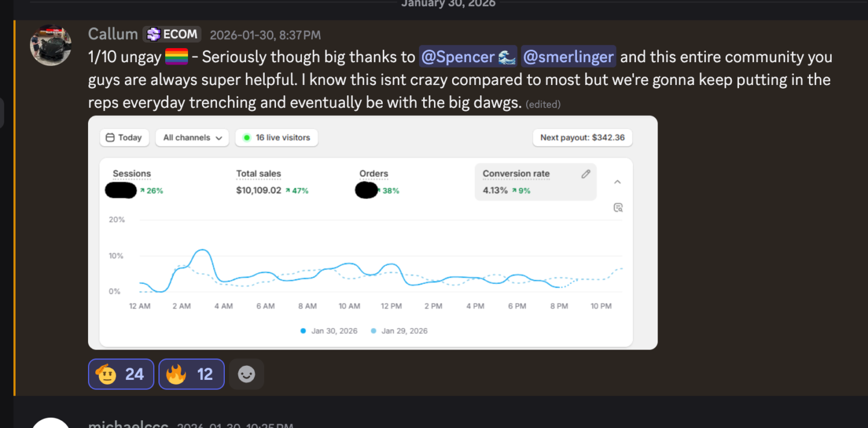
Task: Click the chart explore icon below the collapse chevron
Action: (x=618, y=207)
